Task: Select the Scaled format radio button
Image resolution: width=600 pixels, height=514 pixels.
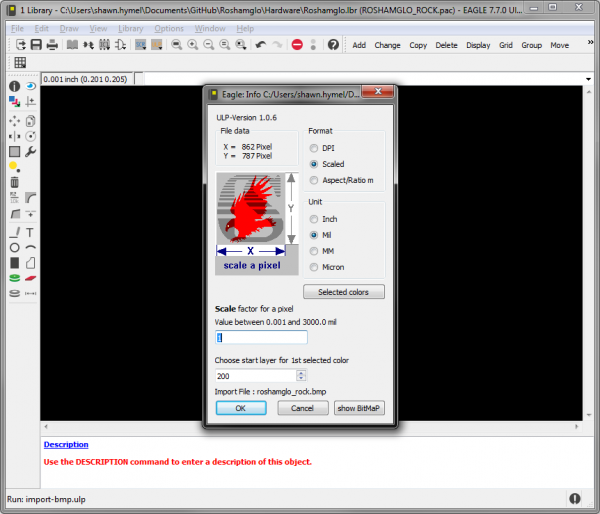Action: pyautogui.click(x=314, y=164)
